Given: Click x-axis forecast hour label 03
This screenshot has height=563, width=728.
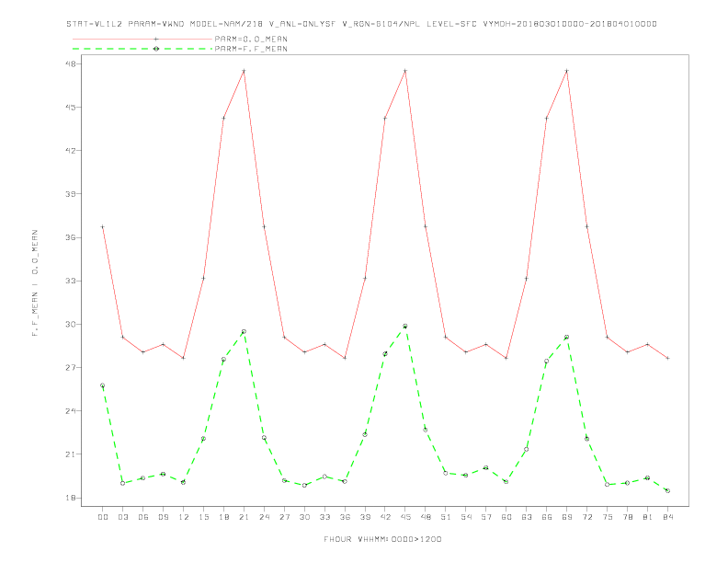Looking at the screenshot, I should click(122, 517).
